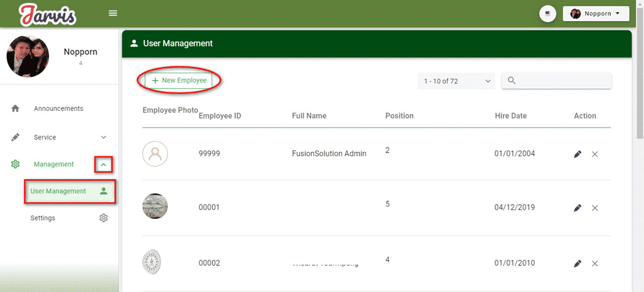Delete employee 99999 with the X icon
Image resolution: width=644 pixels, height=292 pixels.
(x=594, y=154)
